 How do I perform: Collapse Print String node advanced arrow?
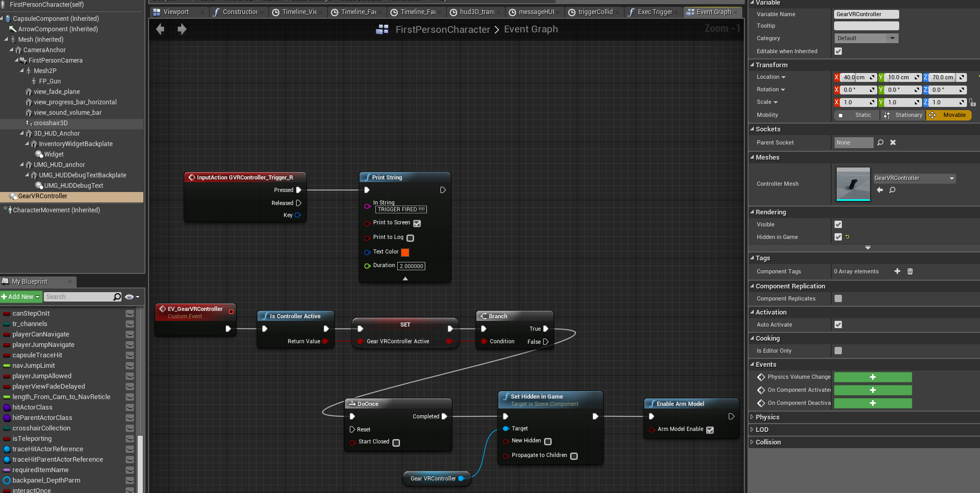coord(405,279)
